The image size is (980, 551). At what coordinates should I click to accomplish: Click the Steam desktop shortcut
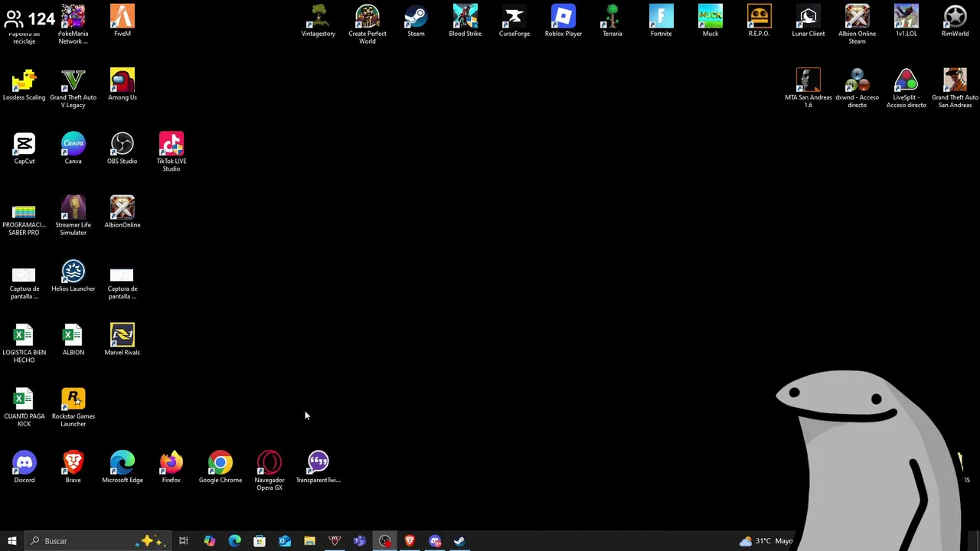(x=416, y=21)
